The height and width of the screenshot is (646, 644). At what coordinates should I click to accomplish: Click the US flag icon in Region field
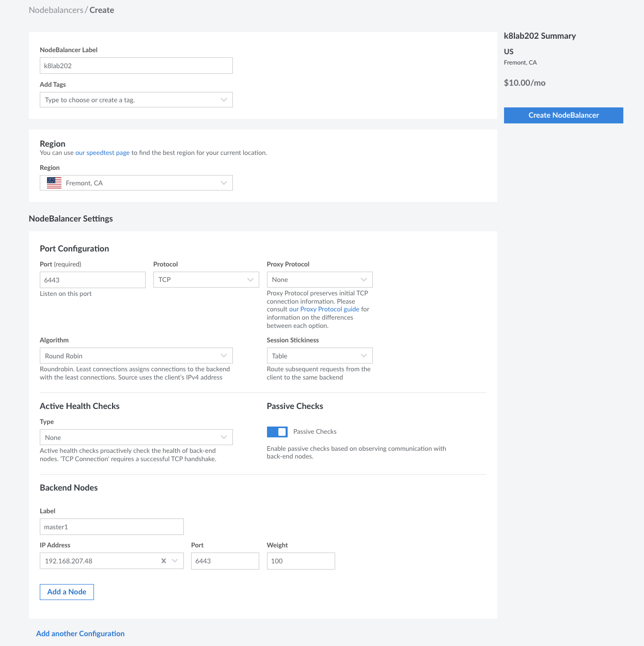(x=54, y=183)
